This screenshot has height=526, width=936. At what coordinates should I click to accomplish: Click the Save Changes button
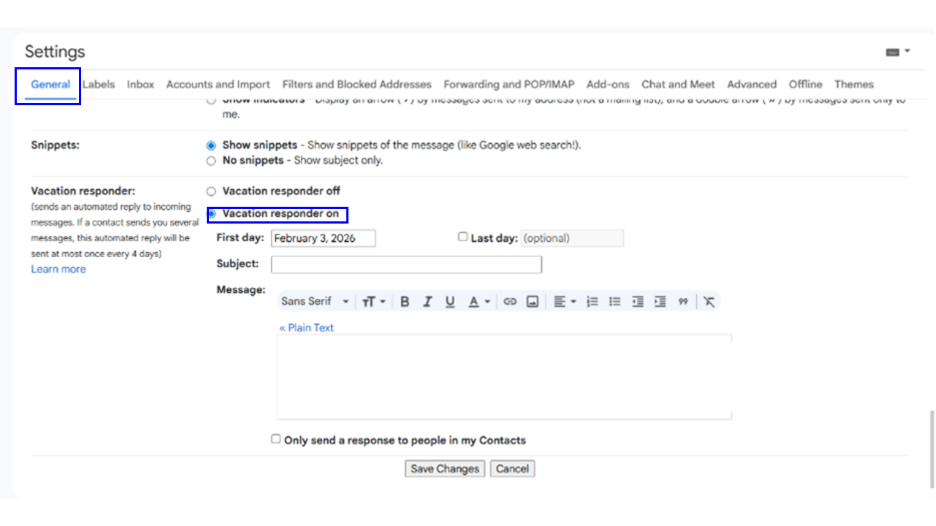(x=445, y=469)
